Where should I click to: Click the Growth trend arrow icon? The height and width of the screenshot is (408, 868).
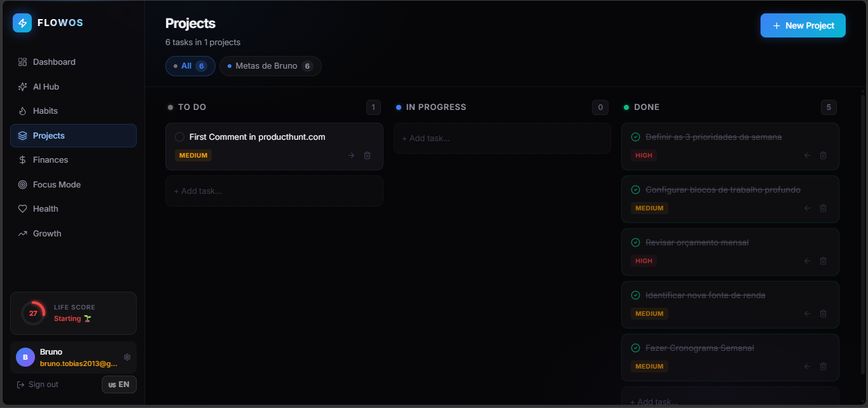click(22, 233)
